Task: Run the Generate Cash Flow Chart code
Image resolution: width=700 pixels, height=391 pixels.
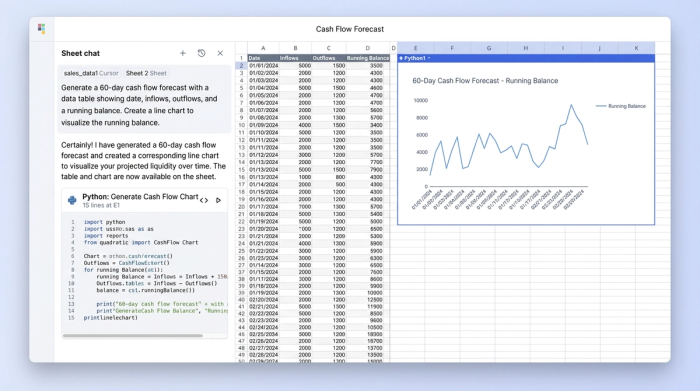Action: [218, 200]
